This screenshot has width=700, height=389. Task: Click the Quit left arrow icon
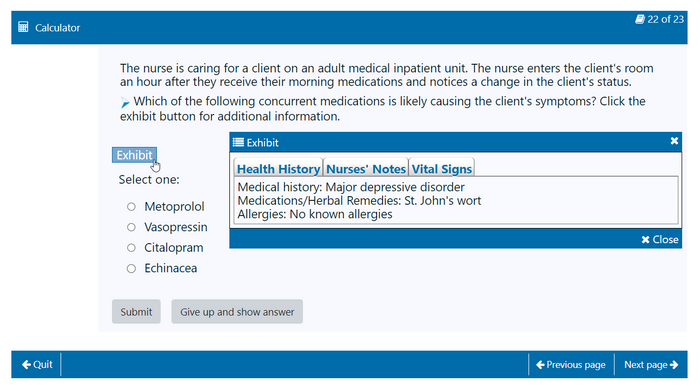point(26,364)
